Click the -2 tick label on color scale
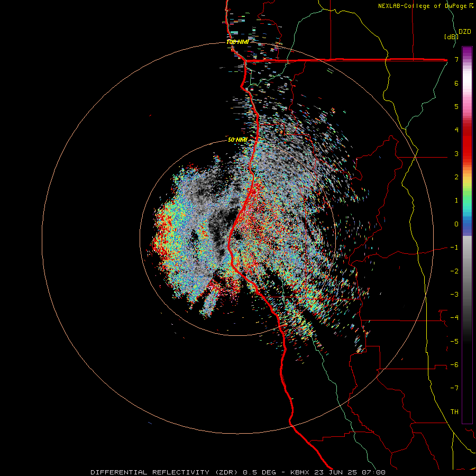The width and height of the screenshot is (476, 476). click(x=454, y=271)
